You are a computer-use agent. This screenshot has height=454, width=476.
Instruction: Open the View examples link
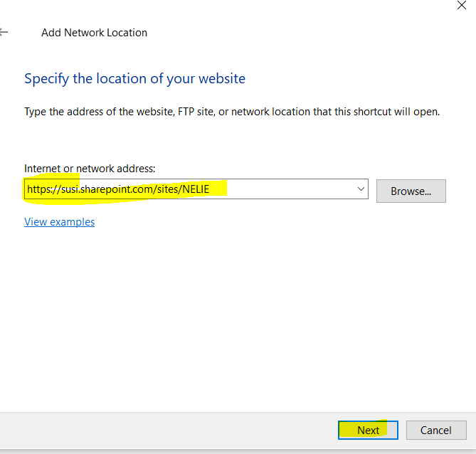(59, 222)
